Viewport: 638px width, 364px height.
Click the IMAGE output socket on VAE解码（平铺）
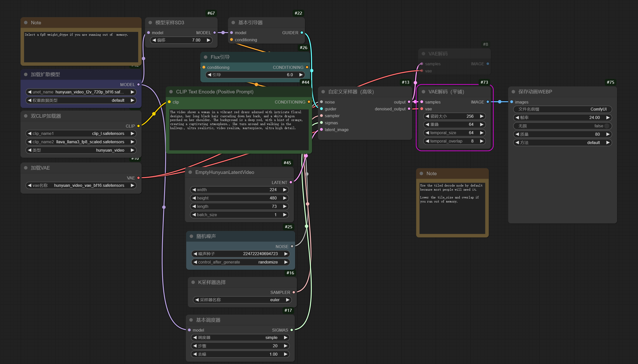tap(488, 102)
